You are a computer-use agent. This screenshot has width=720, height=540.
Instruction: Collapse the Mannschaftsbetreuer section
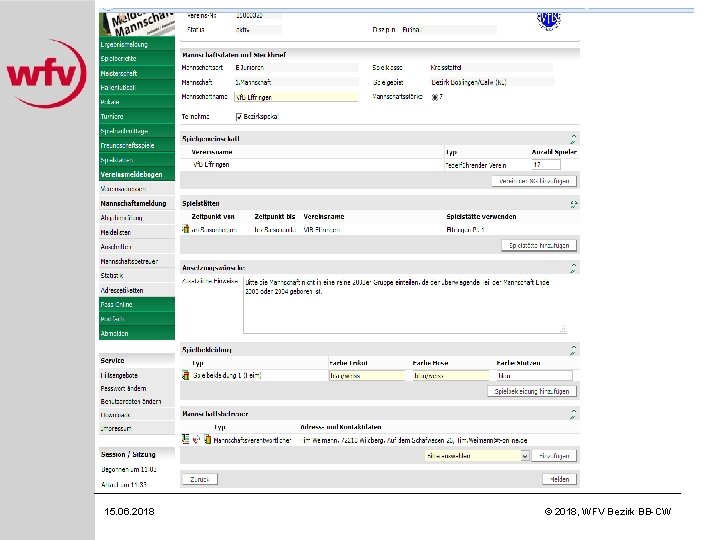click(x=573, y=414)
